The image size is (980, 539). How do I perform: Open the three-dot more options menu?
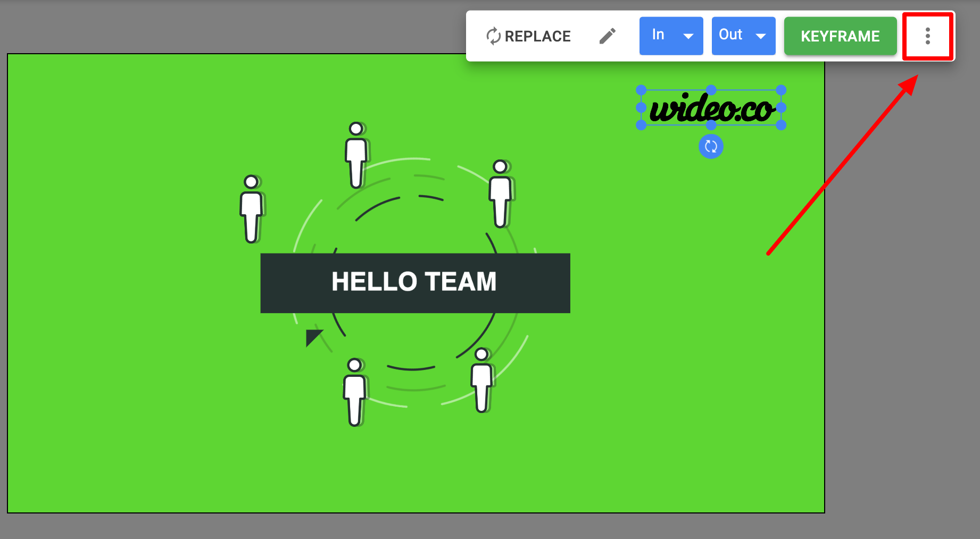click(x=928, y=36)
